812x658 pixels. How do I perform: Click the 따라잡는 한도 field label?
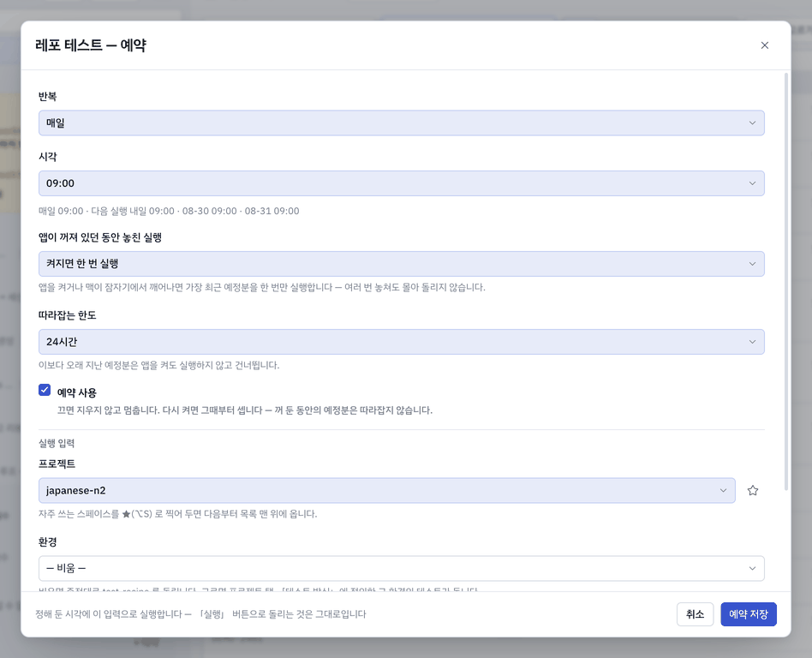click(x=68, y=315)
